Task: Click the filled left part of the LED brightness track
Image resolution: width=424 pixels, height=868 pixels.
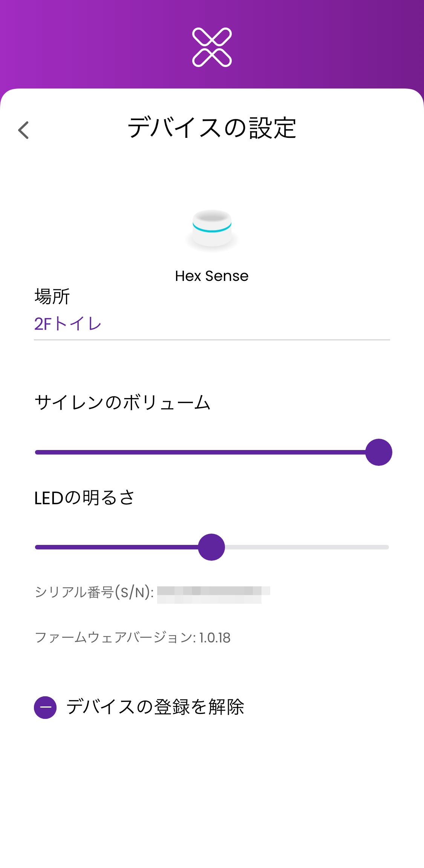Action: 117,547
